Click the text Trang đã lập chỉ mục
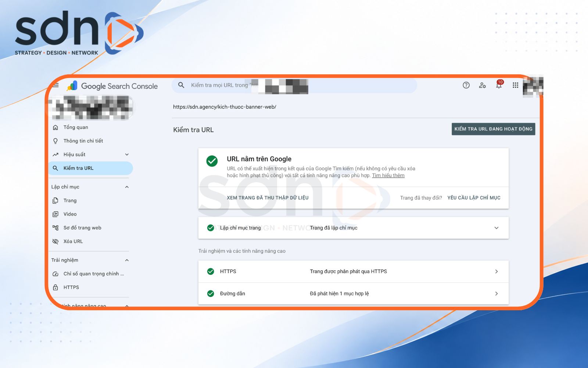Image resolution: width=588 pixels, height=368 pixels. point(333,228)
